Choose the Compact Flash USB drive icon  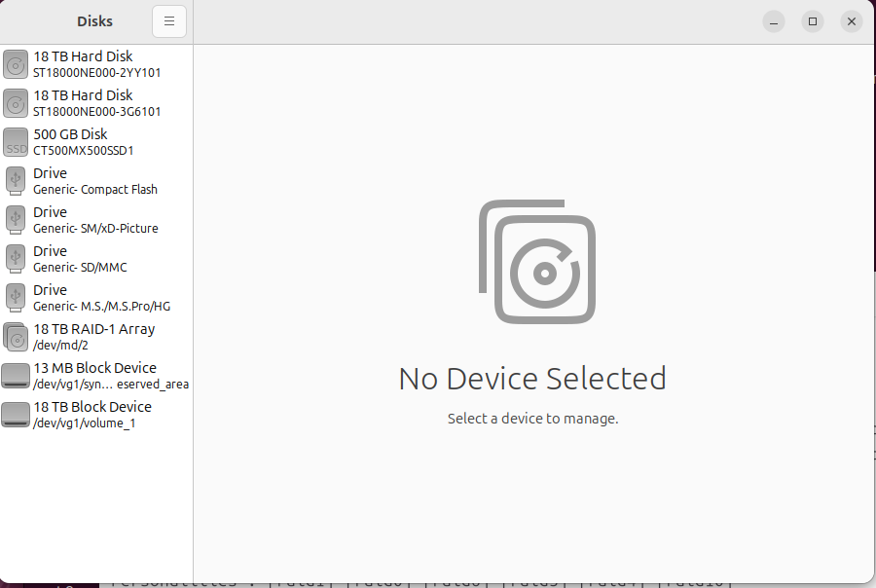(x=16, y=181)
